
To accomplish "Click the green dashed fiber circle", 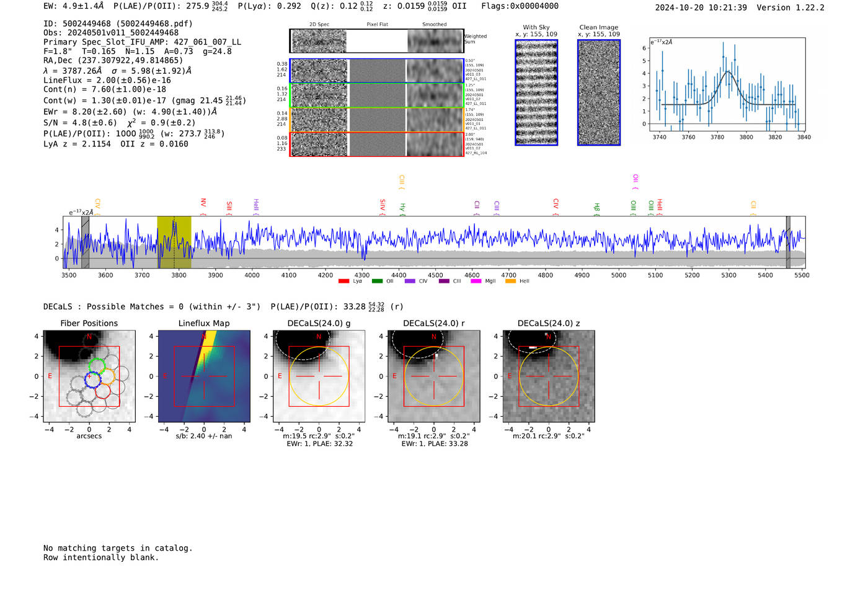I will pyautogui.click(x=96, y=366).
